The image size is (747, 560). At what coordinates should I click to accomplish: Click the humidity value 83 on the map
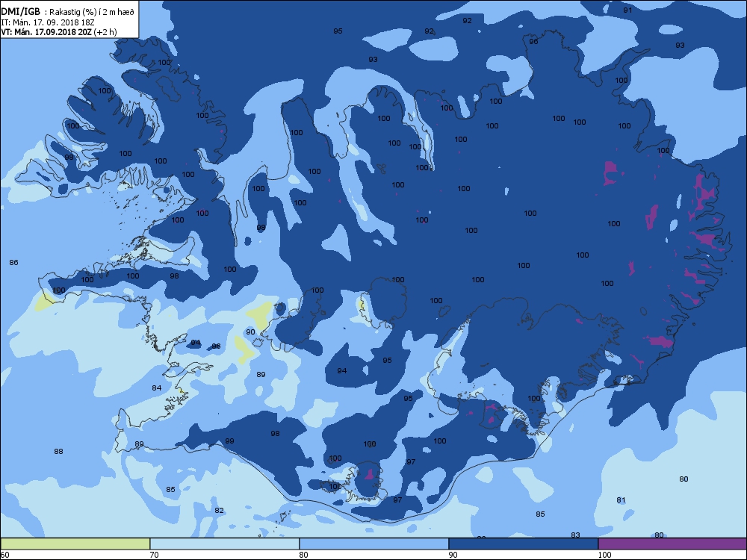pos(575,535)
